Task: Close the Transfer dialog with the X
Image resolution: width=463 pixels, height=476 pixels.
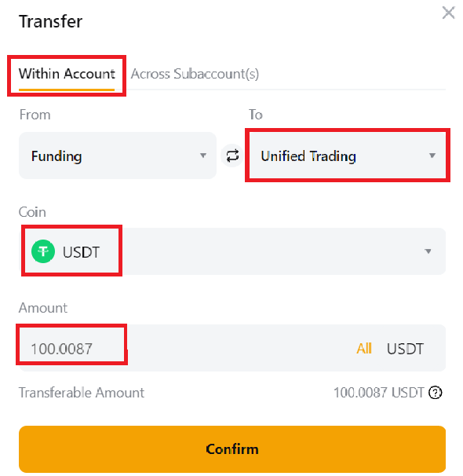Action: (x=448, y=13)
